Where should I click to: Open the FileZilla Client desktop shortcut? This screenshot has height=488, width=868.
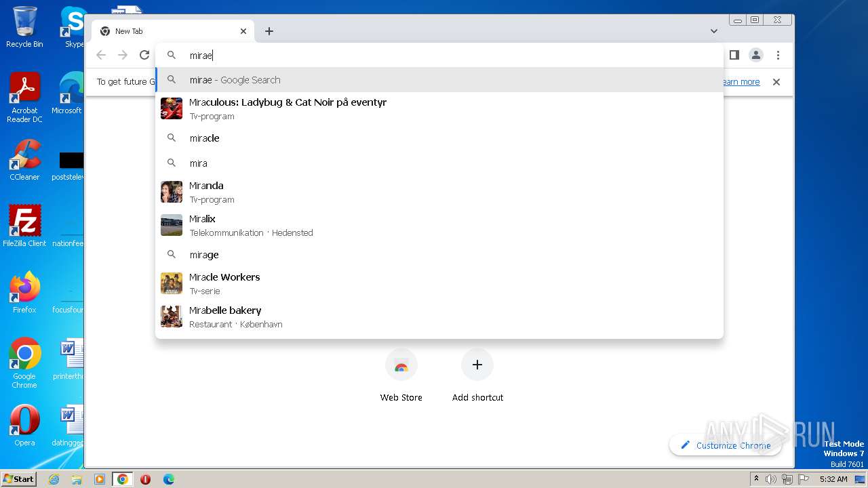click(x=24, y=225)
